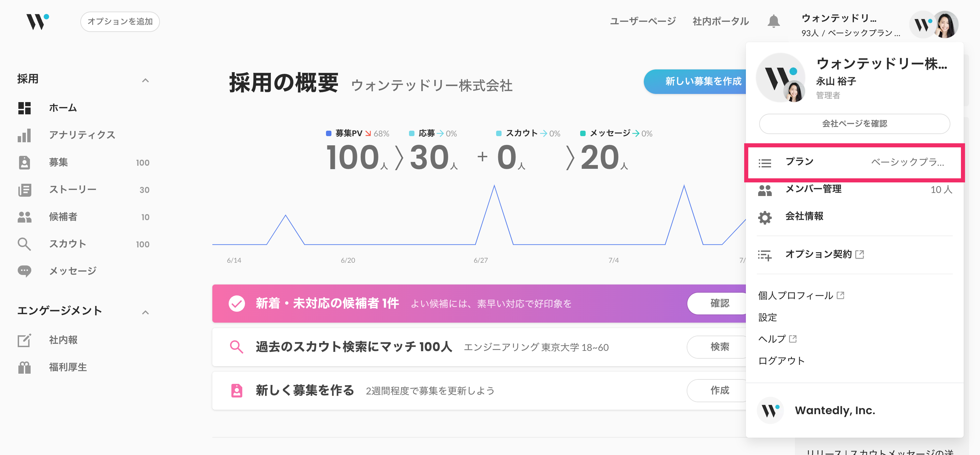Click the 6/27 chart date label
The width and height of the screenshot is (980, 455).
tap(480, 260)
